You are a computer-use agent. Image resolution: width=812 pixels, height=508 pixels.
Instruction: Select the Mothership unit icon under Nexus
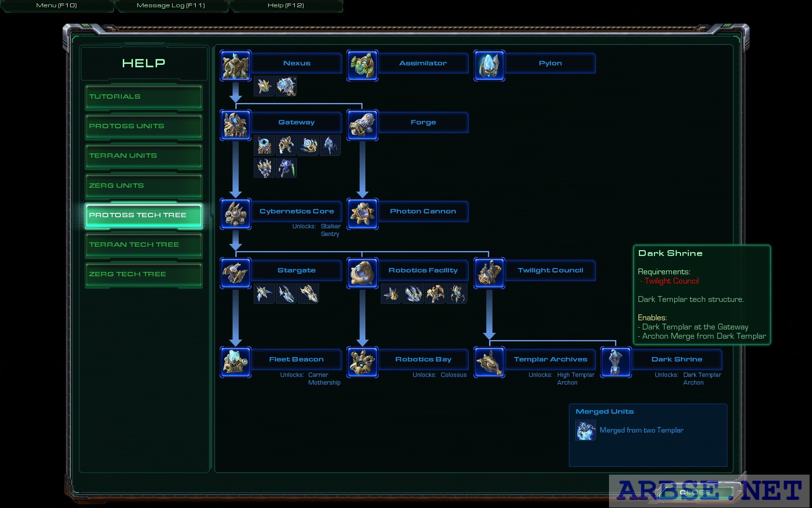(286, 86)
